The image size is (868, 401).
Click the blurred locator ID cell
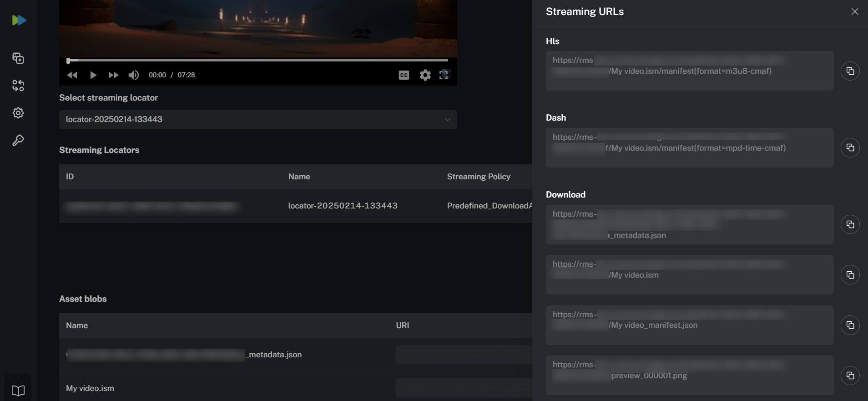pyautogui.click(x=151, y=206)
